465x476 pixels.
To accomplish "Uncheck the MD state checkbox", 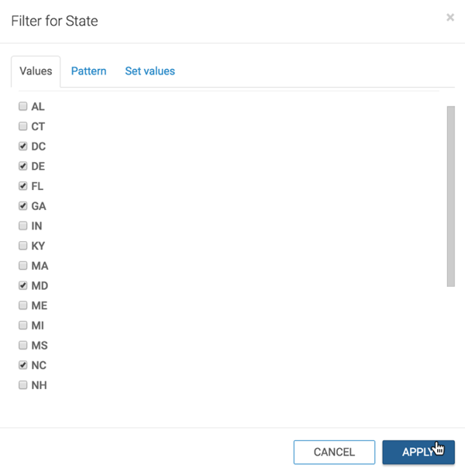I will point(22,285).
